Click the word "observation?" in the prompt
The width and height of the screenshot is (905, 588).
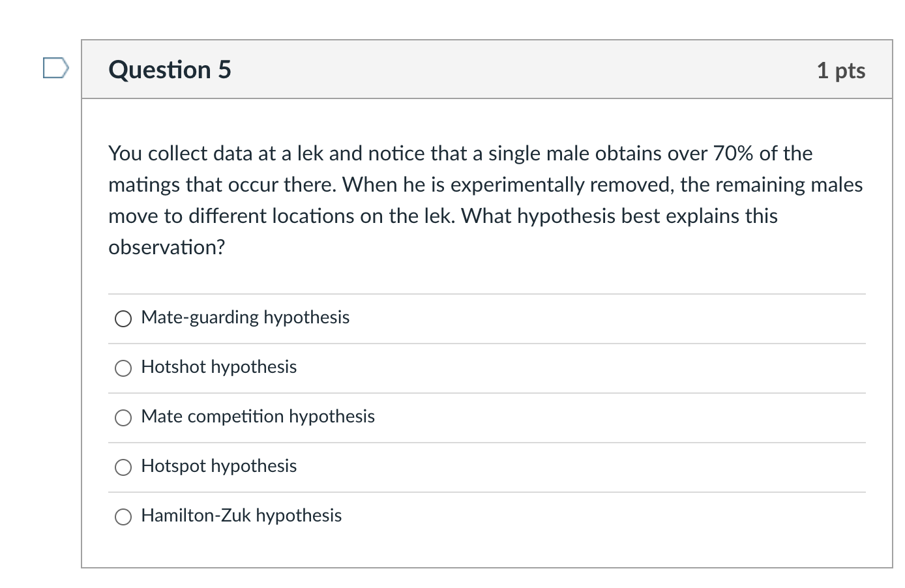(x=166, y=247)
